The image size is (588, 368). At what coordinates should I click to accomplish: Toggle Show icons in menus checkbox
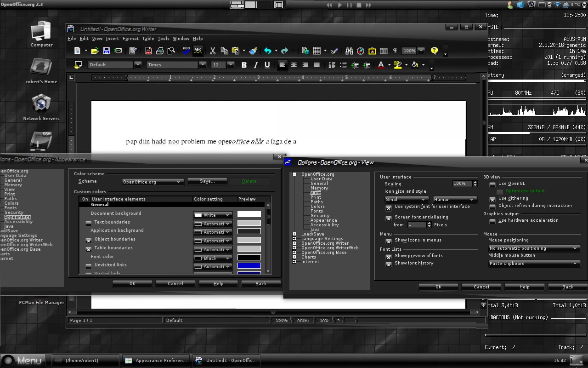389,241
